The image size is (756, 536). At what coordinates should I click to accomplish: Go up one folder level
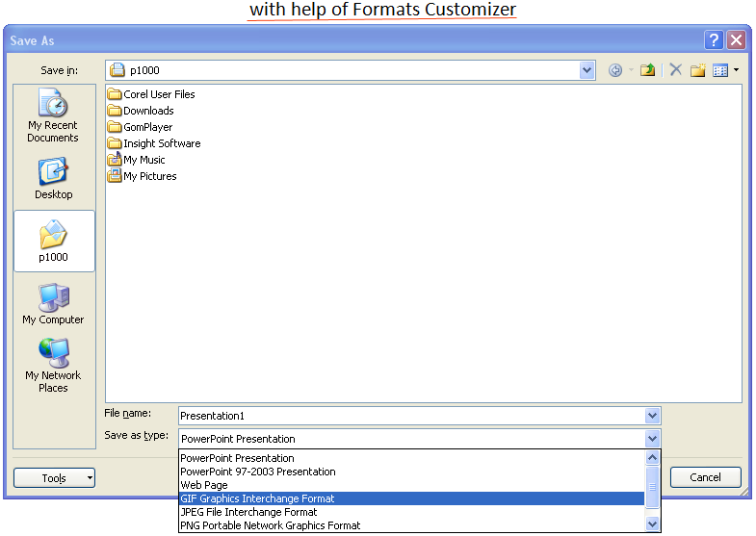(x=648, y=70)
